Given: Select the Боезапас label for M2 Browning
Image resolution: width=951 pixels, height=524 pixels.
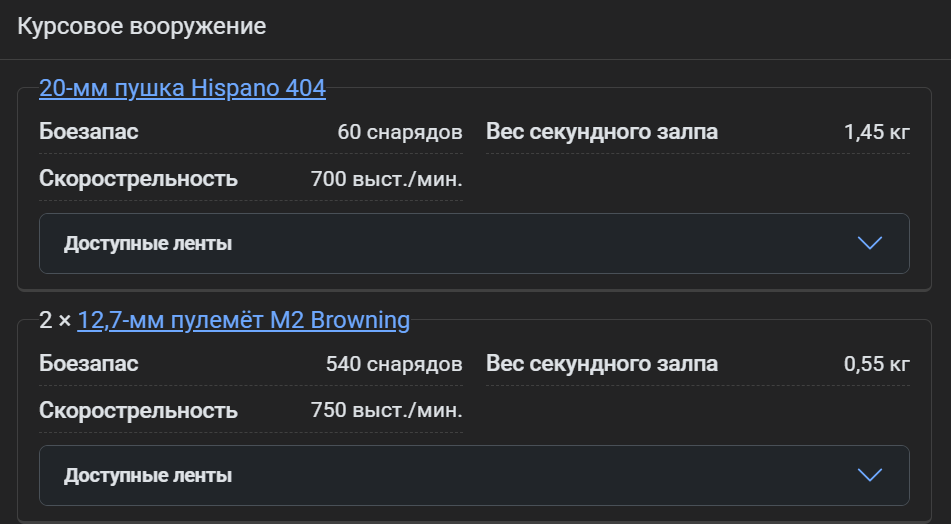Looking at the screenshot, I should (89, 364).
